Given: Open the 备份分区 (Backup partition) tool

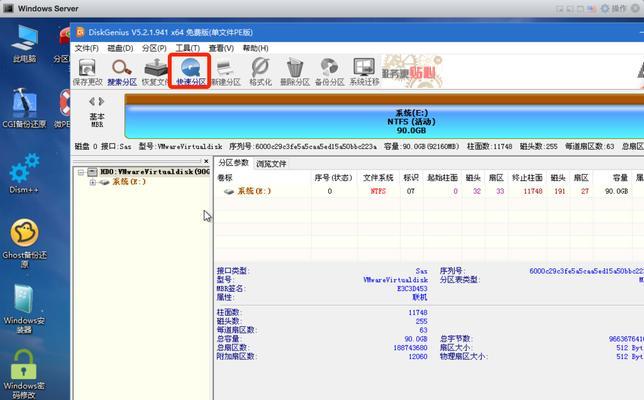Looking at the screenshot, I should pyautogui.click(x=329, y=72).
